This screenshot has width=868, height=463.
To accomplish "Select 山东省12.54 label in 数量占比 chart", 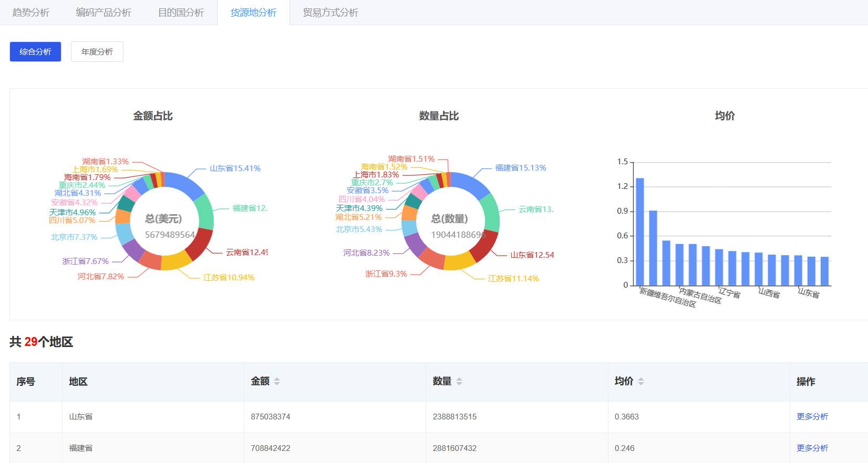I will pos(532,255).
